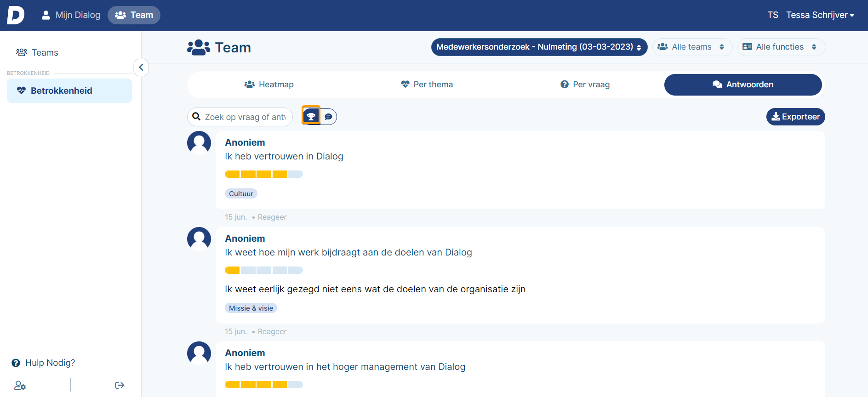Select the Antwoorden tab
Image resolution: width=868 pixels, height=397 pixels.
click(x=743, y=85)
